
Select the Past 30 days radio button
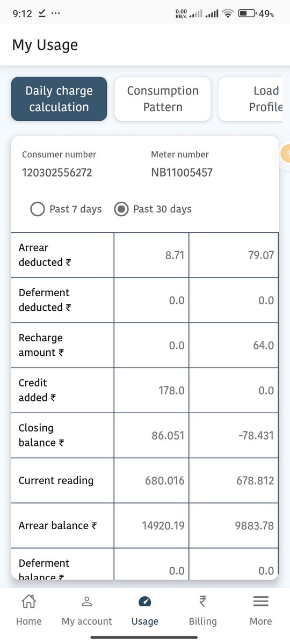pyautogui.click(x=121, y=209)
